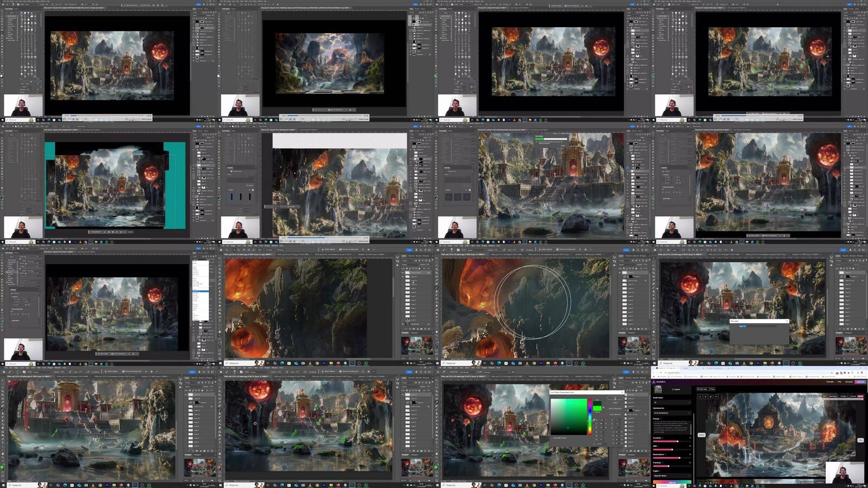Open the Scale factor dropdown in Magnific
The image size is (868, 488).
click(672, 402)
